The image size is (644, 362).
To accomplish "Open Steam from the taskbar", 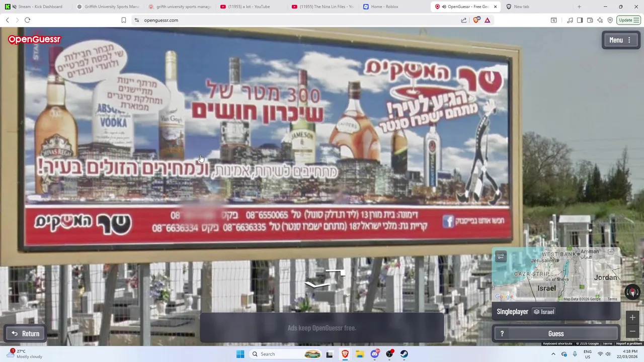I will click(405, 354).
